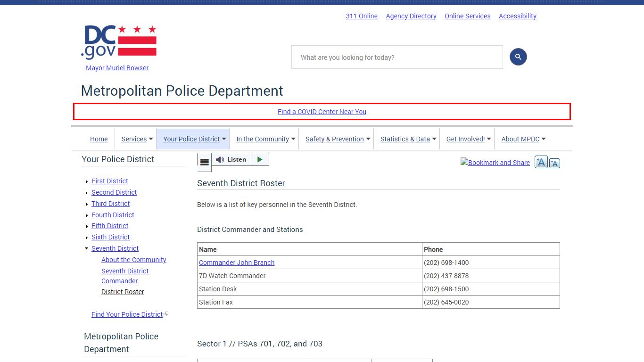Open the About MPDC dropdown arrow
Screen dimensions: 644x362
[x=544, y=139]
